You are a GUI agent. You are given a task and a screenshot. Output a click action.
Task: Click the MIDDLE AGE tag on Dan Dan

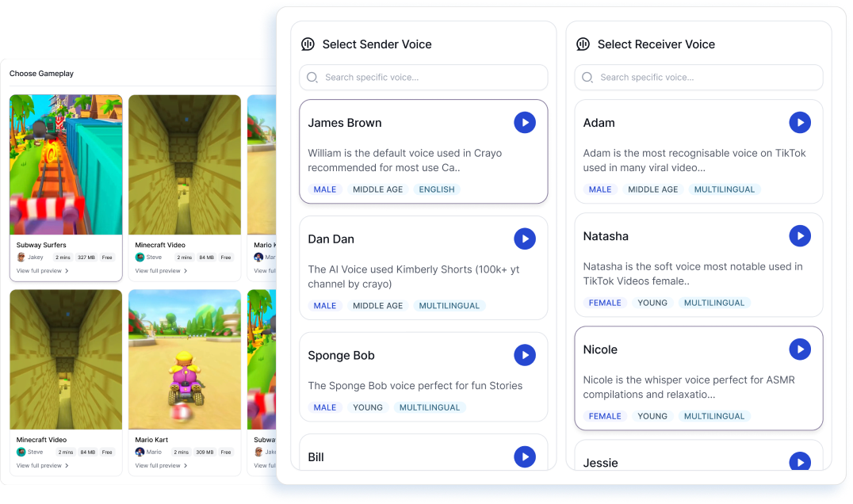(377, 306)
